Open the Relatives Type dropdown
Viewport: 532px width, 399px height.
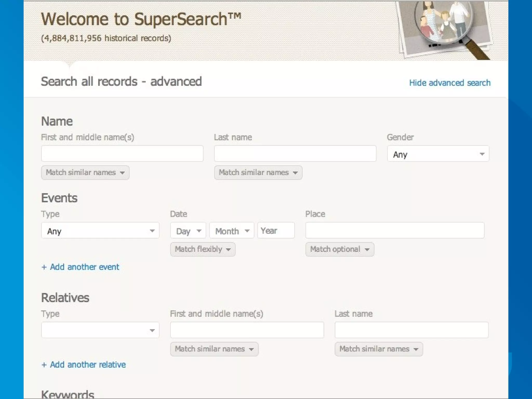click(100, 330)
